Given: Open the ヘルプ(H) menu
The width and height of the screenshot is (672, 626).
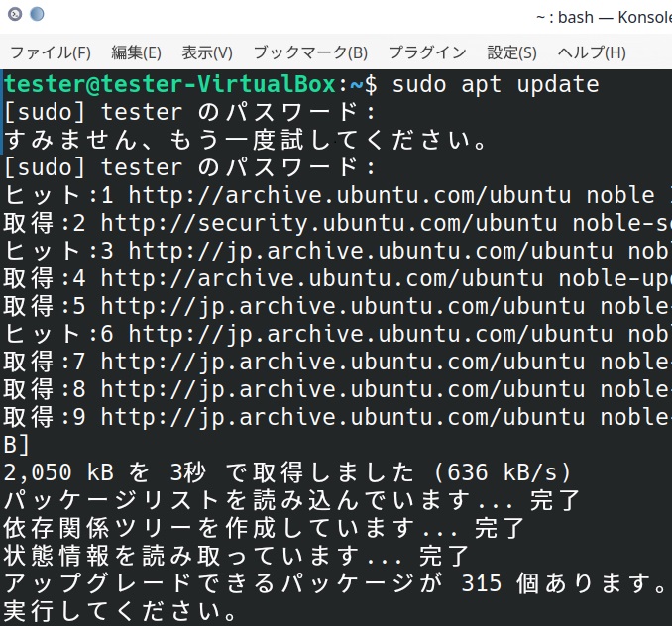Looking at the screenshot, I should 592,52.
